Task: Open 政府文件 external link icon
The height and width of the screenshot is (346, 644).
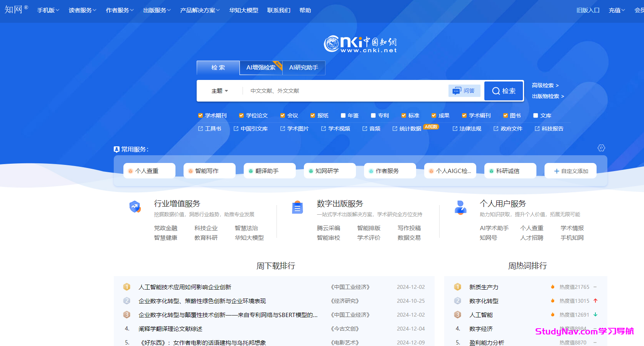Action: 496,129
